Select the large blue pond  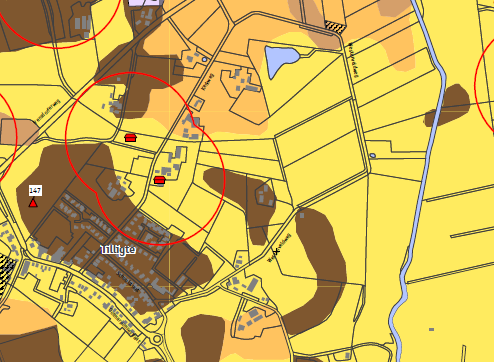280,60
